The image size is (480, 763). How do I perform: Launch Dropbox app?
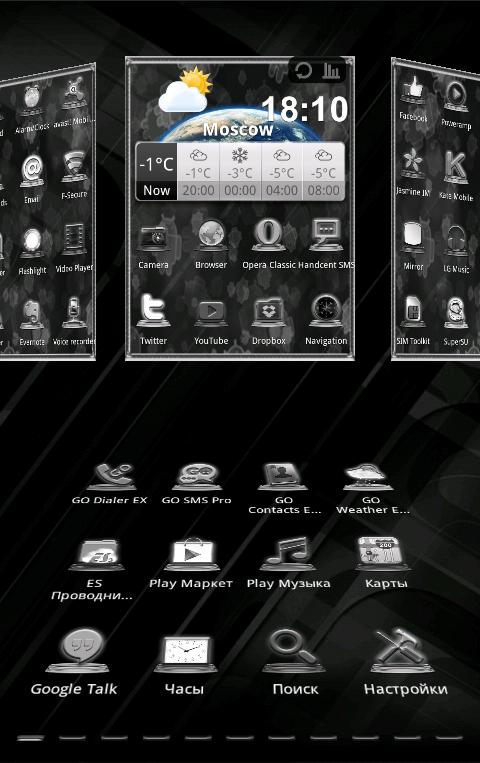(268, 312)
